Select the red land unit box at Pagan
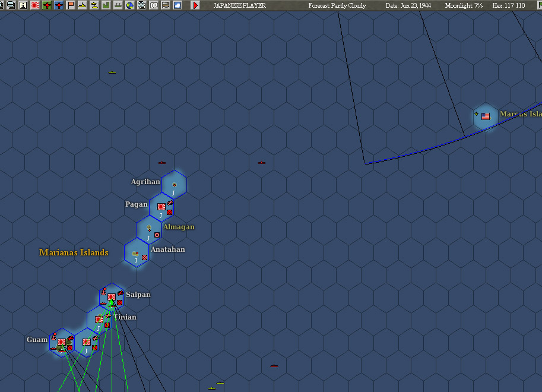542x392 pixels. 169,212
